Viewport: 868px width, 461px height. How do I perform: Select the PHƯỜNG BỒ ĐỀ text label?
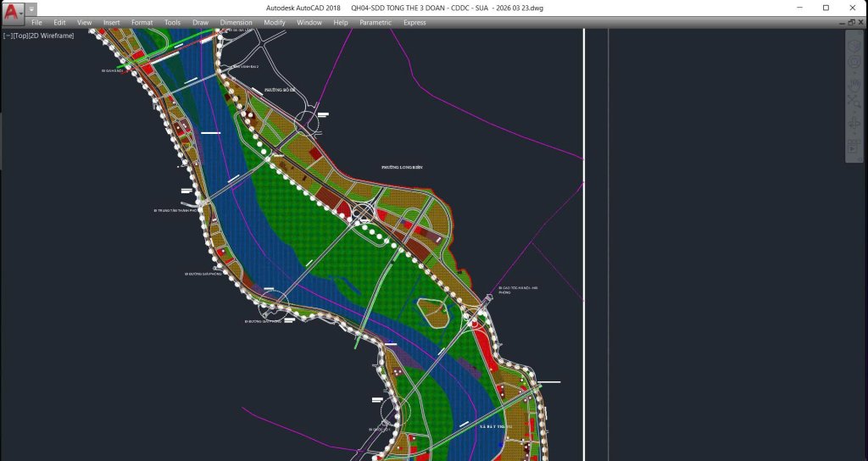pos(280,90)
